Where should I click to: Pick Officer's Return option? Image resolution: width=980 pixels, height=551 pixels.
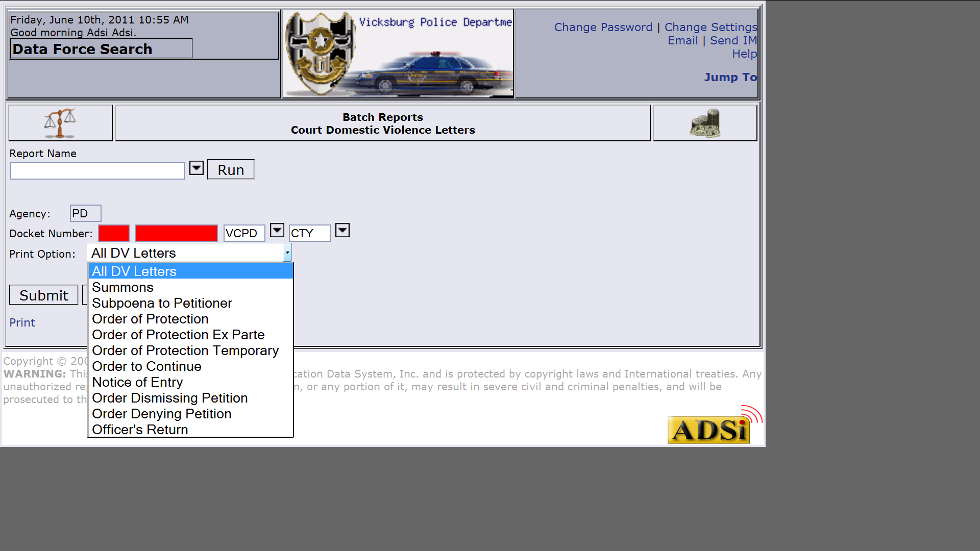click(140, 430)
